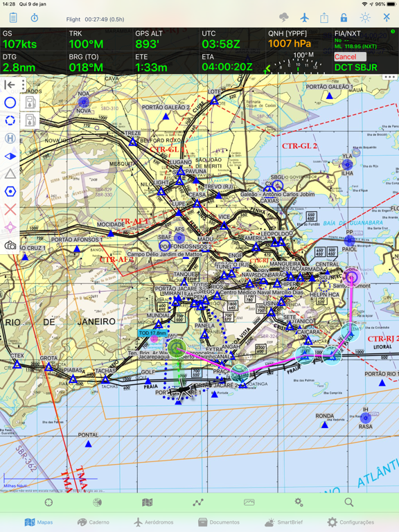The width and height of the screenshot is (399, 532).
Task: Tap the DCT SBJR label
Action: 355,67
